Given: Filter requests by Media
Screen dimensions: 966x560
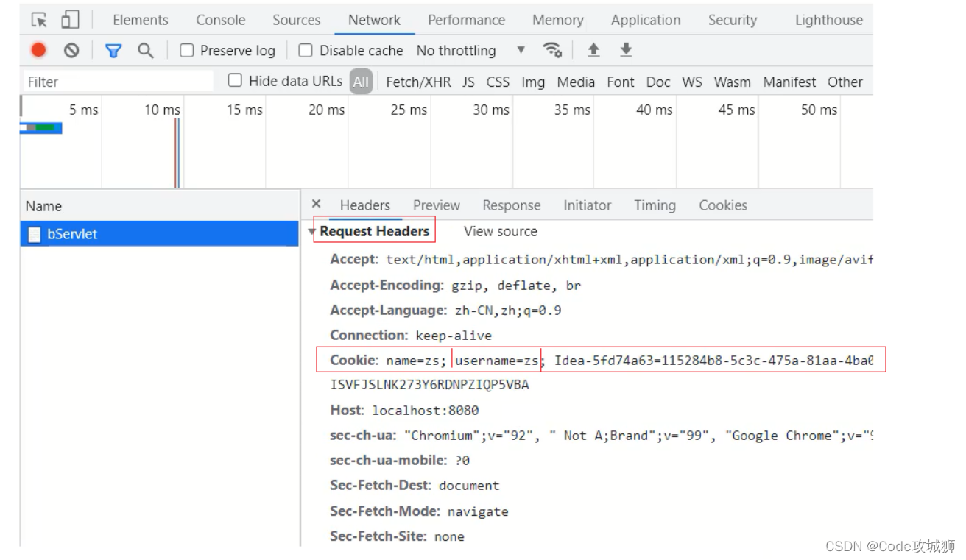Looking at the screenshot, I should [576, 82].
